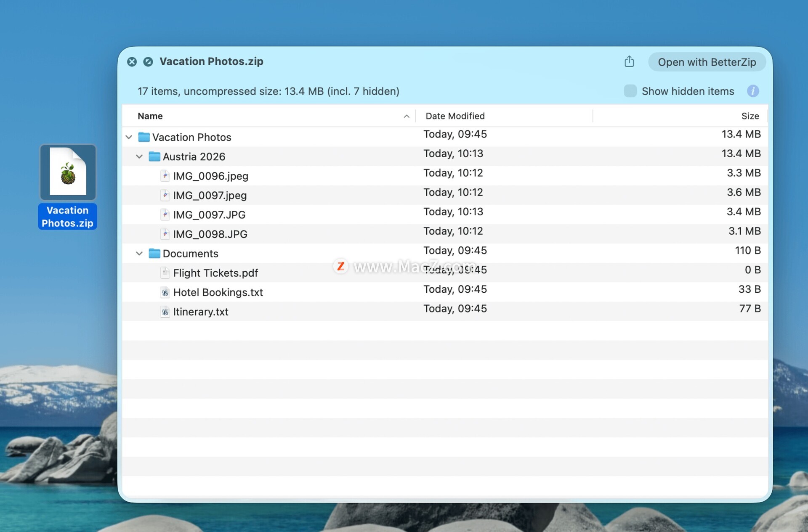Select Flight Tickets.pdf file name
The height and width of the screenshot is (532, 808).
[x=215, y=273]
